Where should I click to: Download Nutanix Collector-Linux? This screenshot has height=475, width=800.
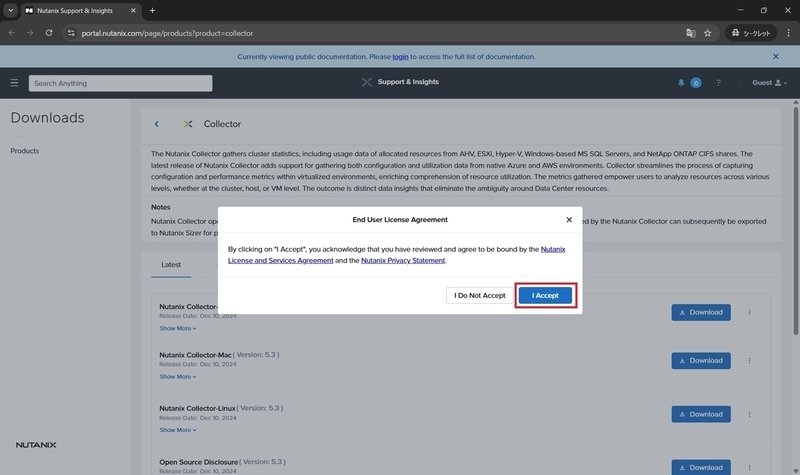[701, 414]
